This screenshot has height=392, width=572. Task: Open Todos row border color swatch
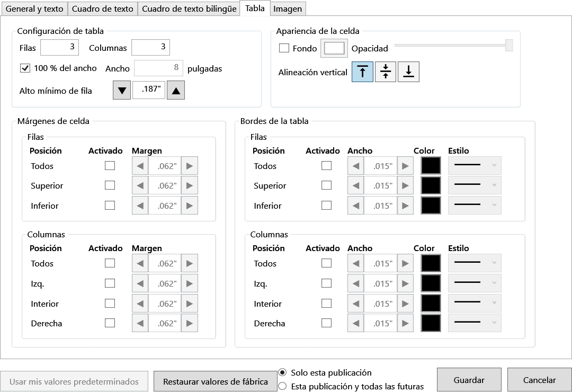[431, 166]
